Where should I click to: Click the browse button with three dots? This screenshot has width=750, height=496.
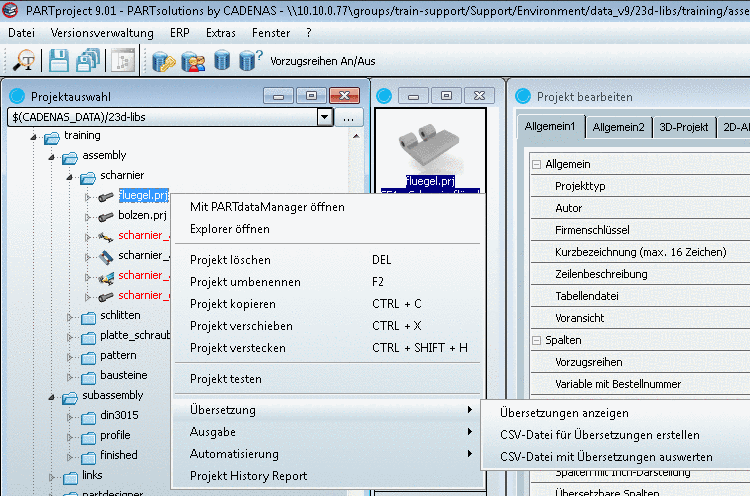tap(348, 117)
